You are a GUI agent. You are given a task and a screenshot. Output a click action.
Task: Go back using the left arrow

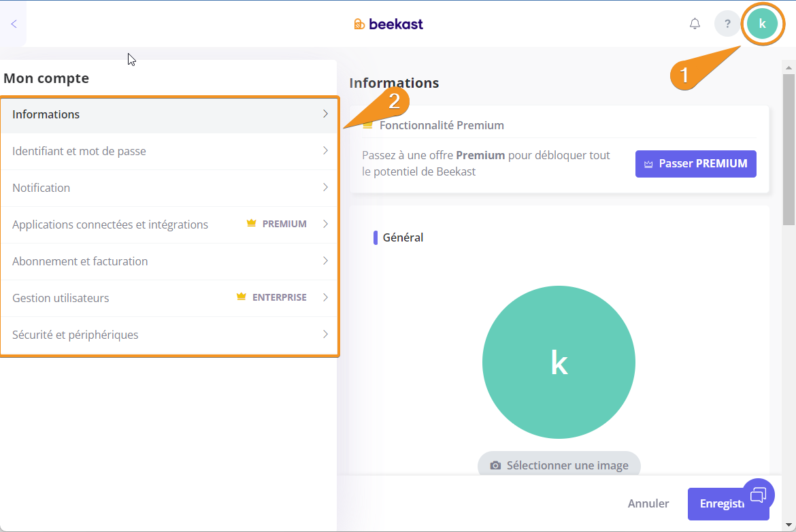(14, 24)
